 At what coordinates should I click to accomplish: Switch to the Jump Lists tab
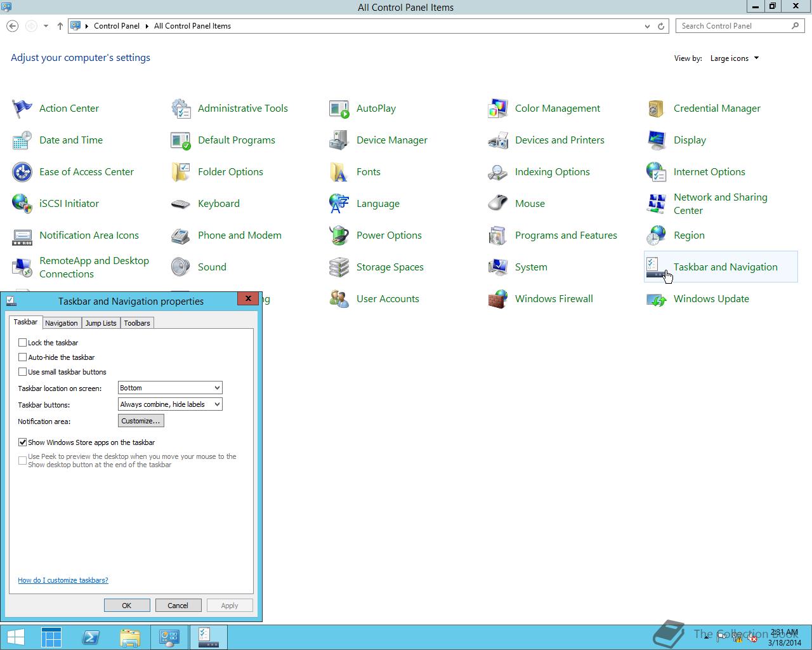point(101,323)
